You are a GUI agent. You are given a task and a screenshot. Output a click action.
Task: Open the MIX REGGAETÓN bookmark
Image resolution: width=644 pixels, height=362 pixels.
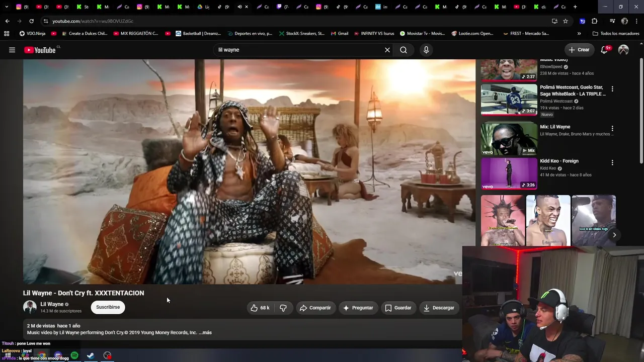point(135,34)
